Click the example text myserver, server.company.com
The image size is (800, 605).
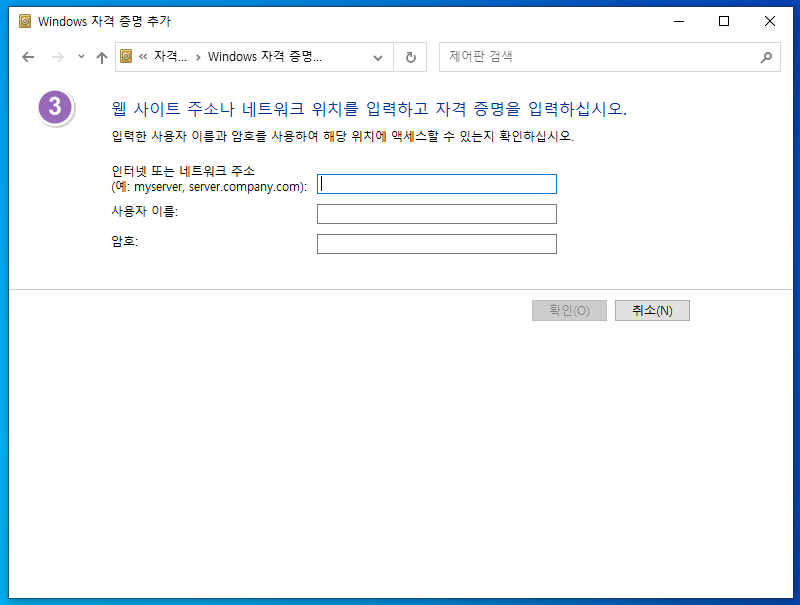coord(218,187)
